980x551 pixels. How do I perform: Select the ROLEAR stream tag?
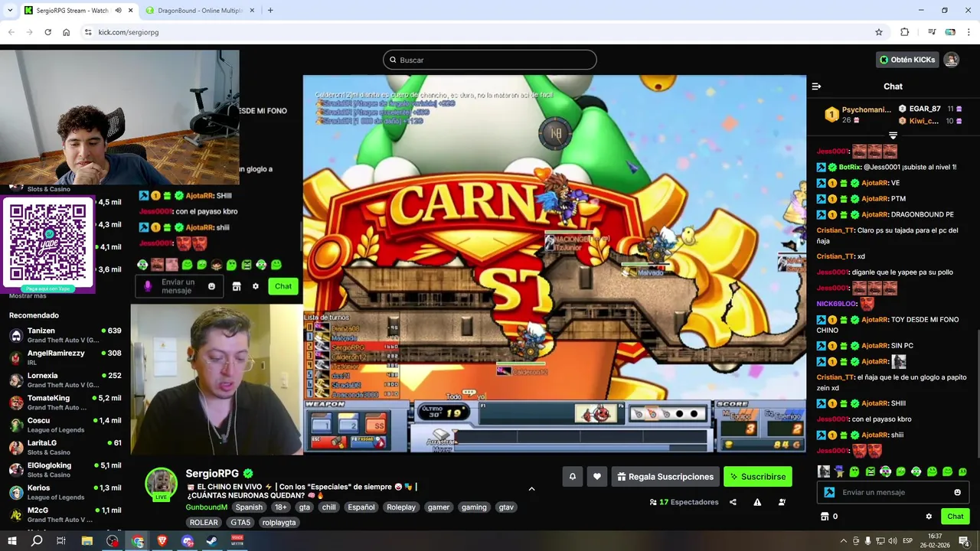204,523
